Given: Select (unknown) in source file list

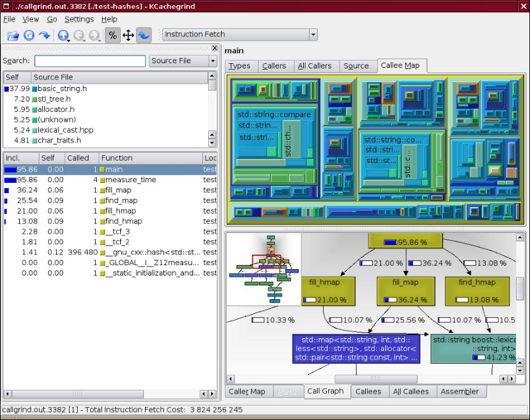Looking at the screenshot, I should click(x=105, y=120).
